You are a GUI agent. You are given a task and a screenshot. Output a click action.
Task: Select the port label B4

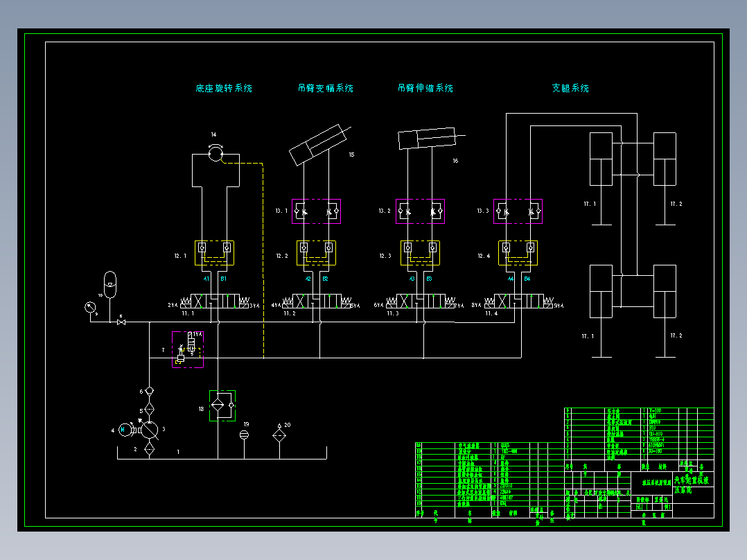pyautogui.click(x=527, y=279)
